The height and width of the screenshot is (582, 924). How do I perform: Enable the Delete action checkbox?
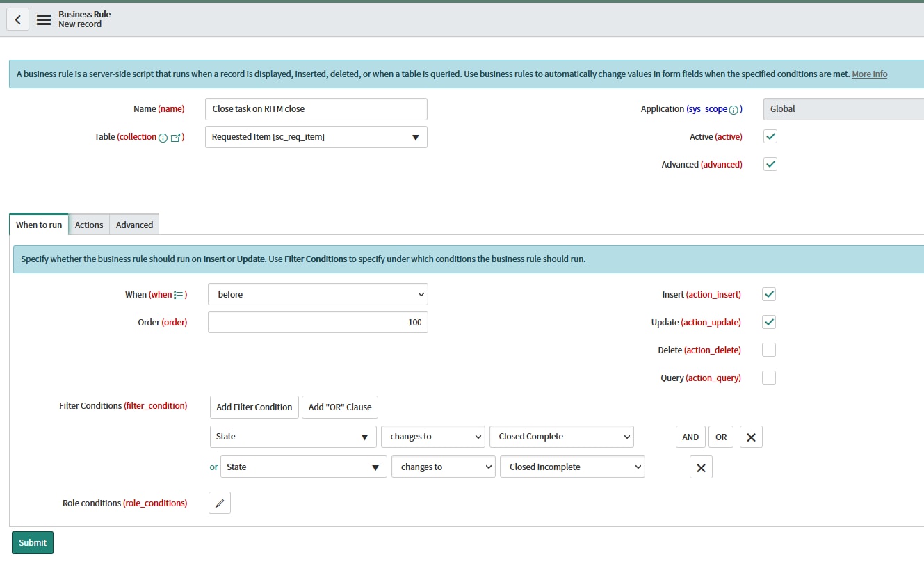[768, 350]
